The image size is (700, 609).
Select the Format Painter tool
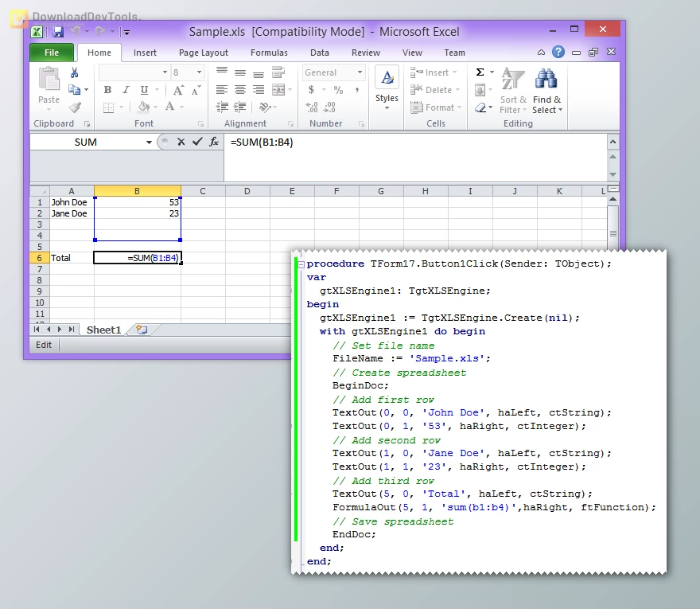(73, 106)
